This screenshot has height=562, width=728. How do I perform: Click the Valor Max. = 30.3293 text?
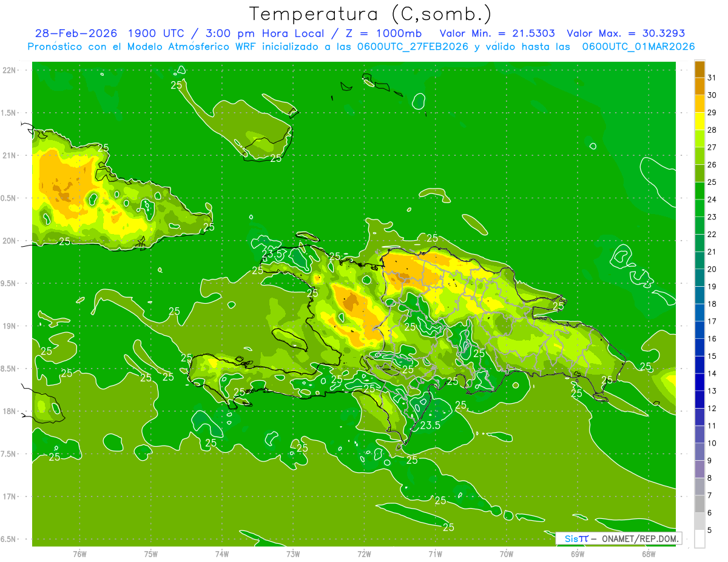625,33
